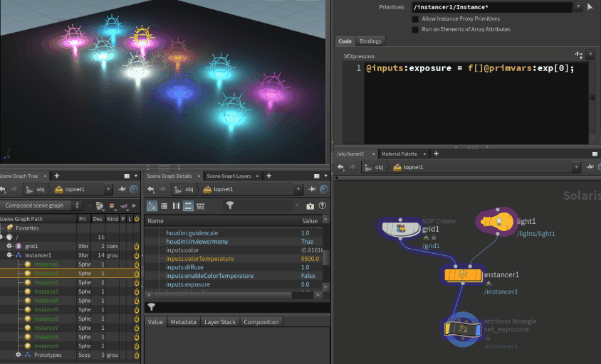
Task: Click the camera snapshot icon in details toolbar
Action: pos(310,206)
